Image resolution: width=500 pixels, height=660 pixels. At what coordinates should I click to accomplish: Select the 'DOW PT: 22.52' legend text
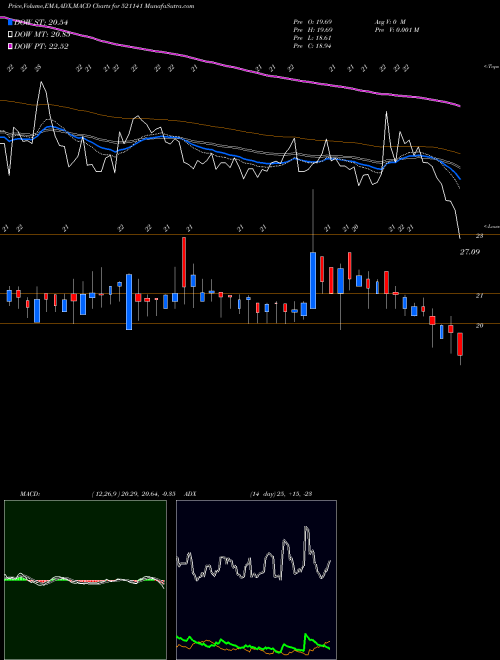coord(41,46)
